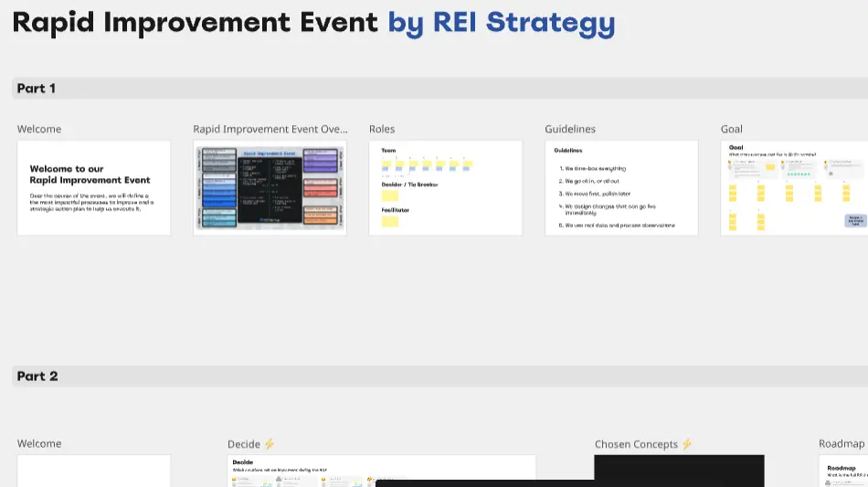Open the Goal frame thumbnail

(793, 187)
